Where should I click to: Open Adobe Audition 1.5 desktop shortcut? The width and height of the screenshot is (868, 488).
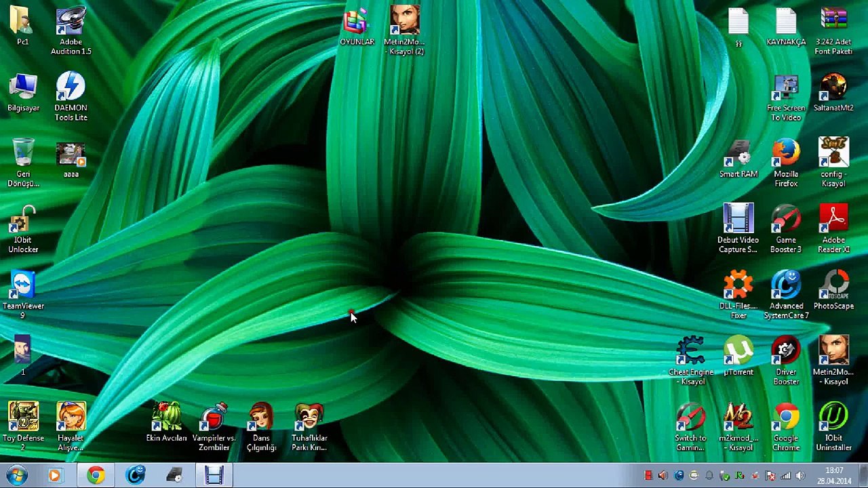pos(71,23)
